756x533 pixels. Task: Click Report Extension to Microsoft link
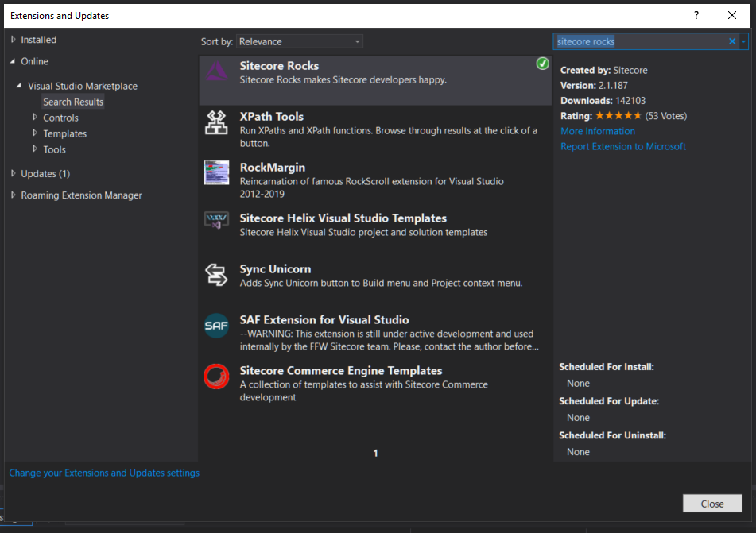(x=623, y=146)
